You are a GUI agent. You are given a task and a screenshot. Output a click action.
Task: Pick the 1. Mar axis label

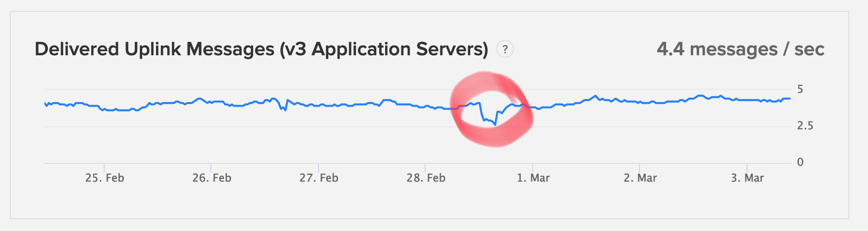533,178
